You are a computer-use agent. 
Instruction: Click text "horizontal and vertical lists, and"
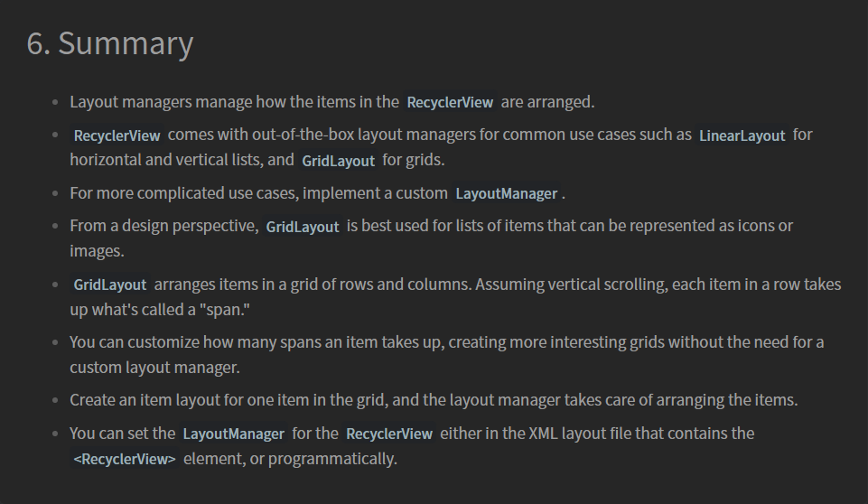tap(182, 160)
